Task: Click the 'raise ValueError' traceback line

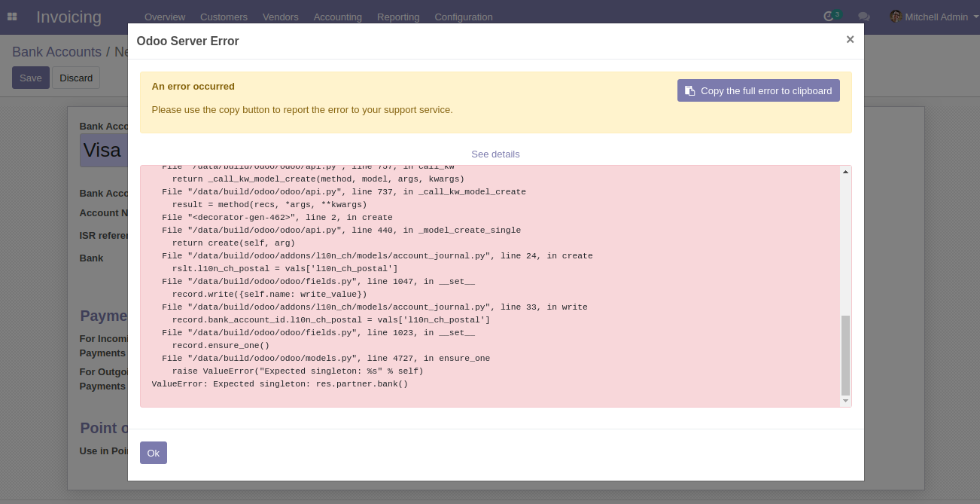Action: coord(297,371)
